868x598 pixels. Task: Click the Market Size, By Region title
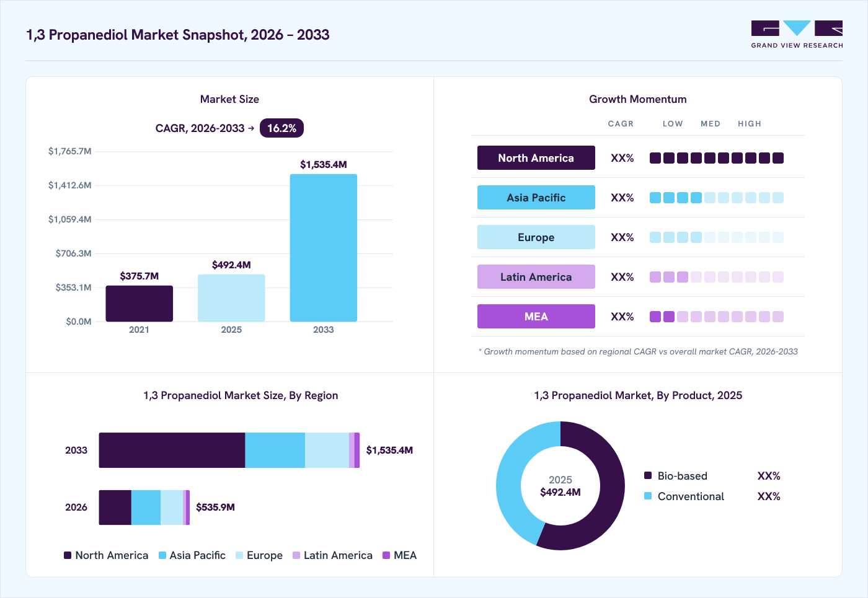[241, 395]
